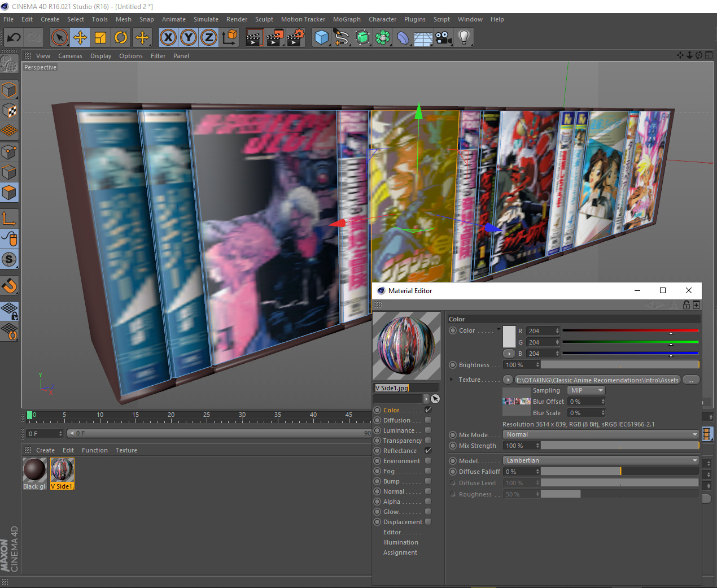Click the Coordinate System icon
The width and height of the screenshot is (717, 588).
[229, 38]
